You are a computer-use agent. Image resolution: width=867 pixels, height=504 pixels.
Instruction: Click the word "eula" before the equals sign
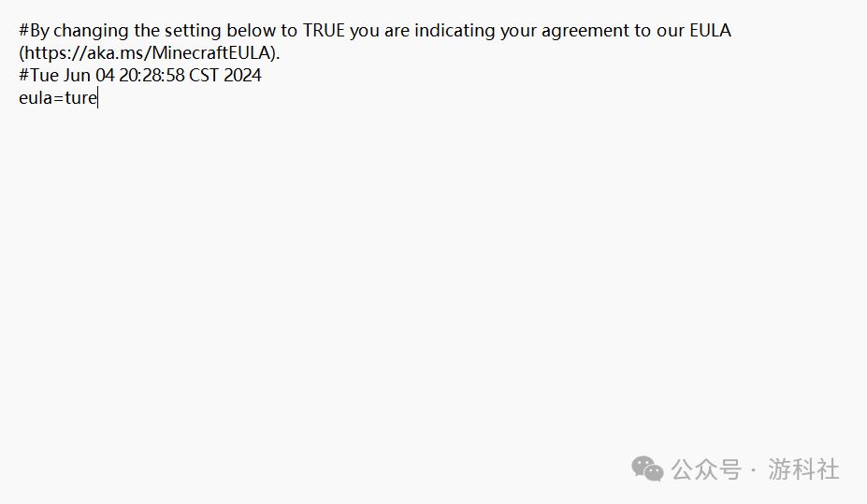pyautogui.click(x=36, y=97)
